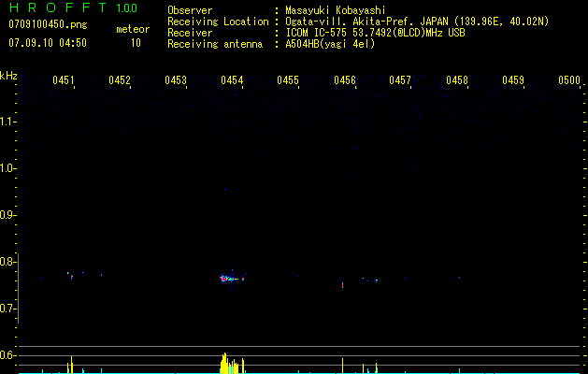
Task: Click the kHz axis label
Action: pyautogui.click(x=8, y=76)
